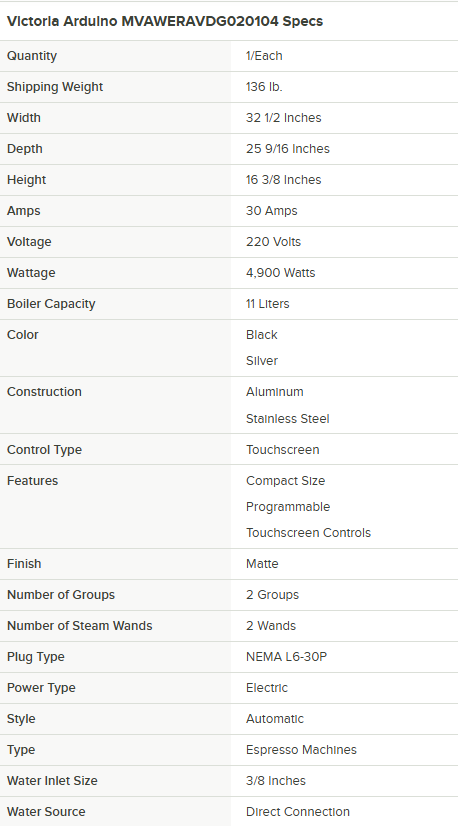Click the Boiler Capacity label
458x826 pixels.
[51, 304]
